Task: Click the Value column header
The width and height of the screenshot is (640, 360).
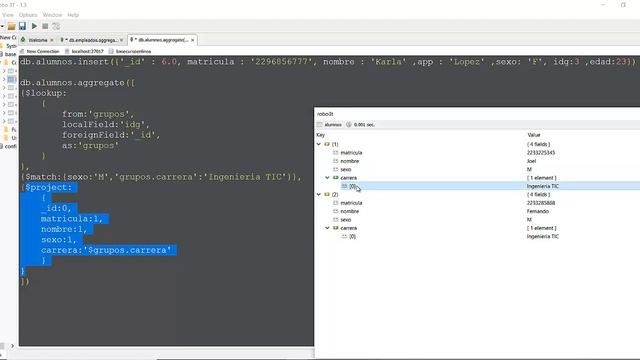Action: [x=534, y=135]
